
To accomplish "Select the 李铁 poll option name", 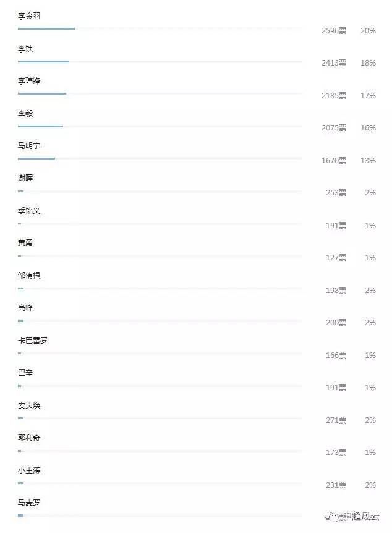I will click(25, 49).
